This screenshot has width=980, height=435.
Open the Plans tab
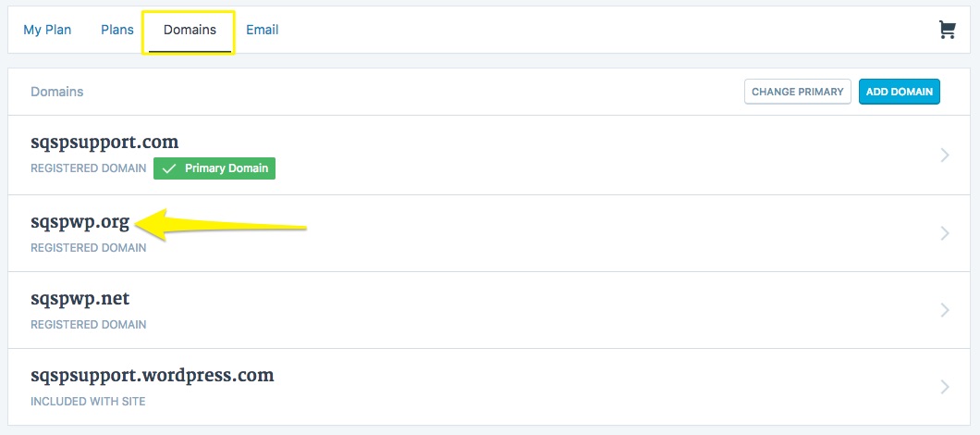117,30
